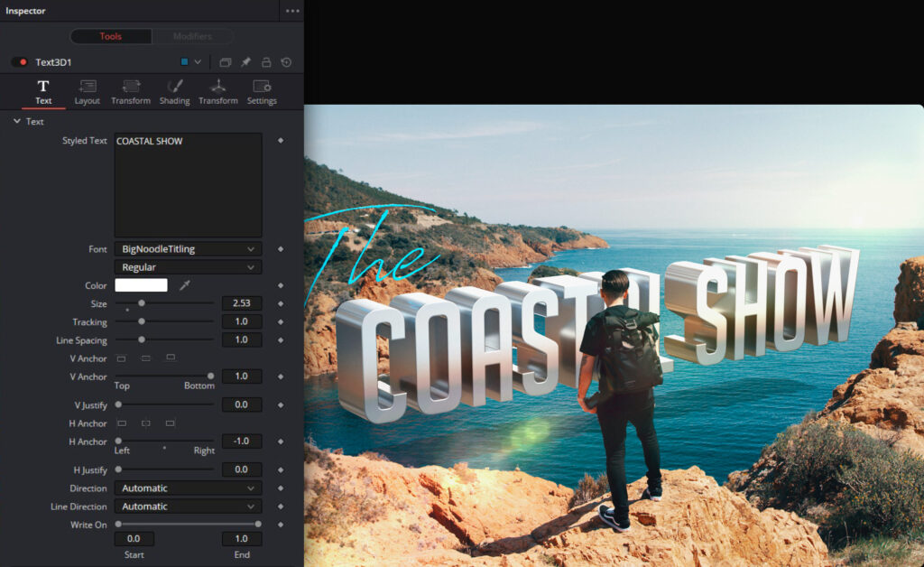
Task: Set H Anchor to the center preset button
Action: point(145,423)
